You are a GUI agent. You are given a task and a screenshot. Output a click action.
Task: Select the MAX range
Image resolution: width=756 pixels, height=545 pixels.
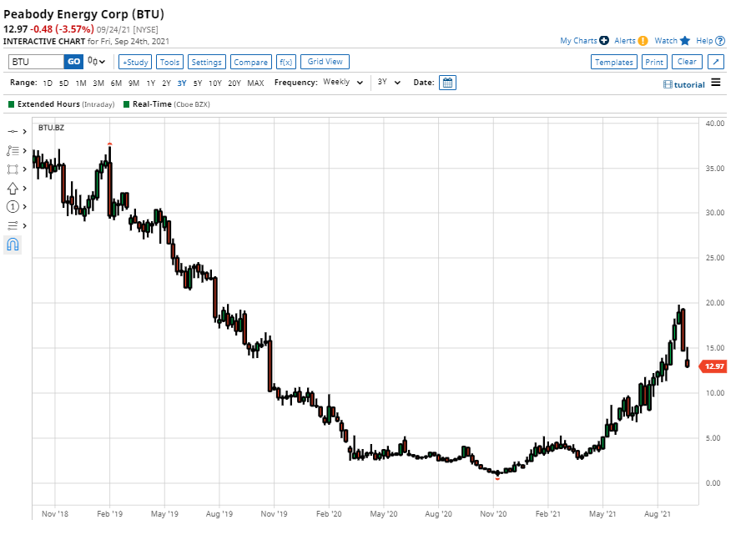coord(255,83)
